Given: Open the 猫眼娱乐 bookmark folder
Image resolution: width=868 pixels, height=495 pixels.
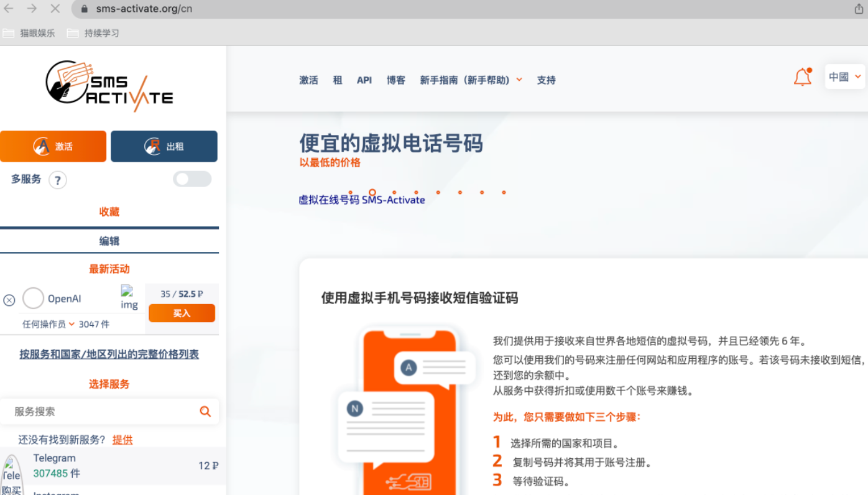Looking at the screenshot, I should pos(29,33).
